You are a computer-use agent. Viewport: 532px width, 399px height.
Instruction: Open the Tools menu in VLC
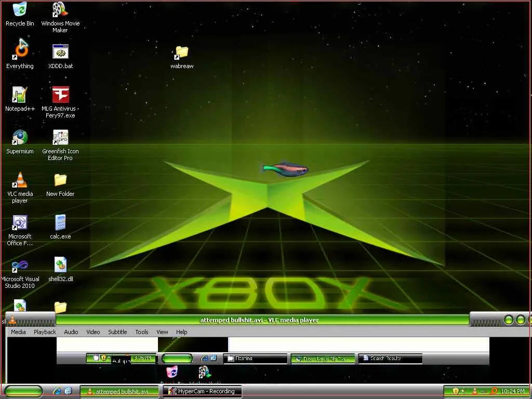point(142,332)
